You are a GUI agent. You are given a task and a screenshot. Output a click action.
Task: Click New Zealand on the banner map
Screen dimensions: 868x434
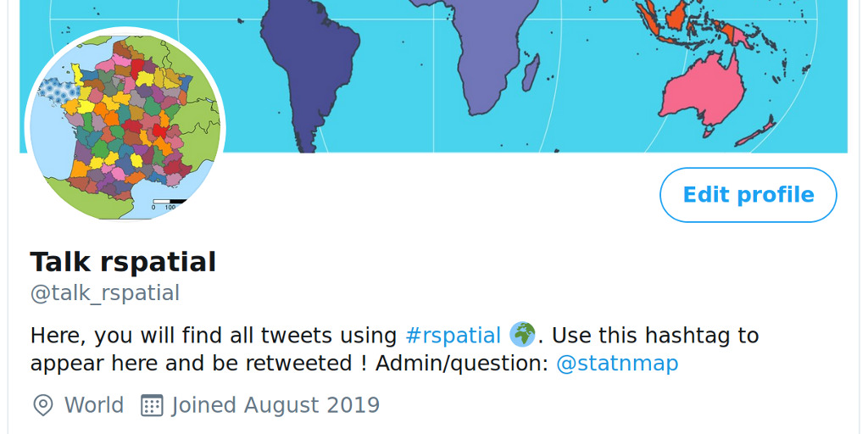pyautogui.click(x=756, y=131)
